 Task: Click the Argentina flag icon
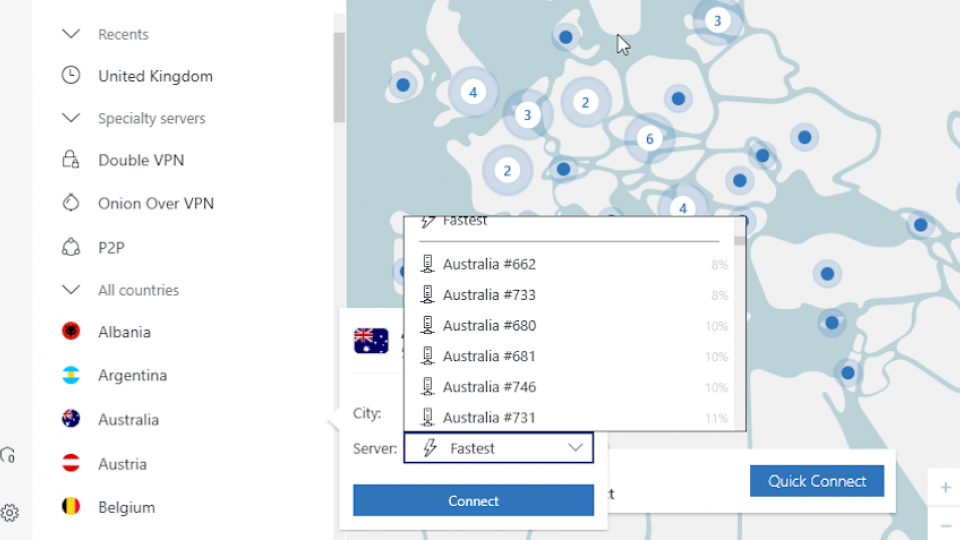coord(71,375)
